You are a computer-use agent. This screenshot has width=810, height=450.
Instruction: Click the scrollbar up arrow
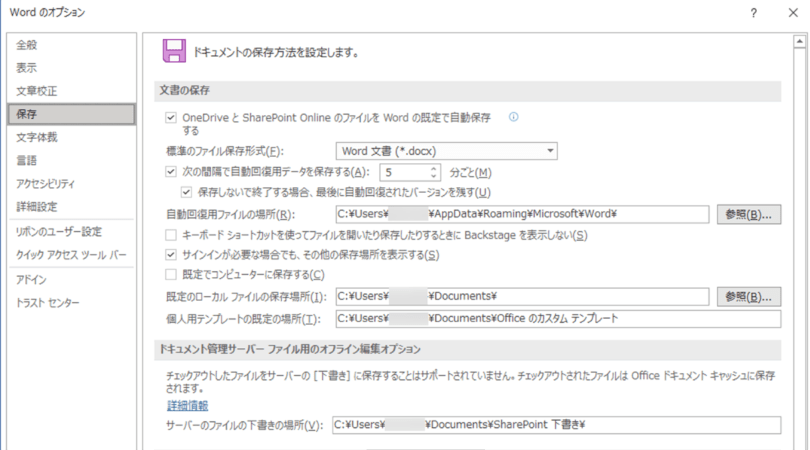coord(800,41)
